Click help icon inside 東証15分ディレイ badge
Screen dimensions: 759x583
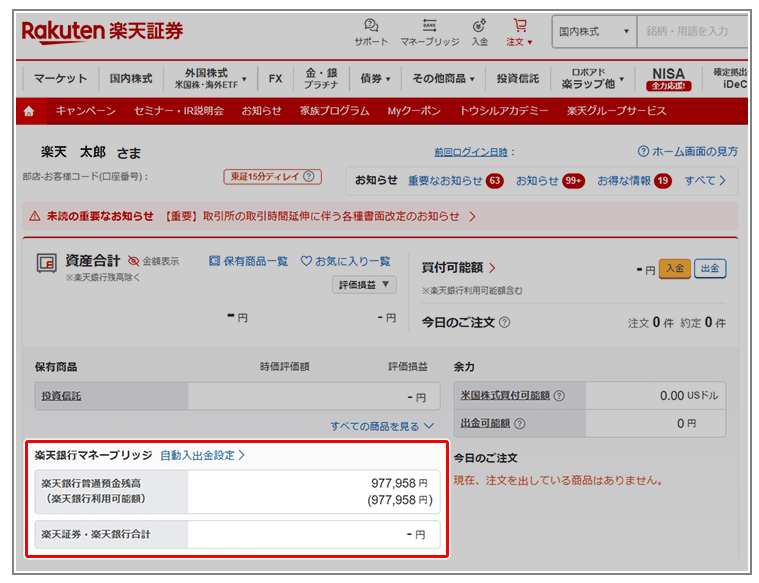coord(309,177)
